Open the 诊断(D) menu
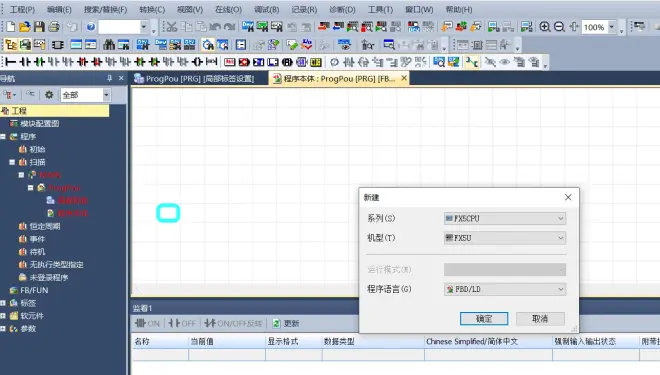The height and width of the screenshot is (375, 660). (342, 9)
